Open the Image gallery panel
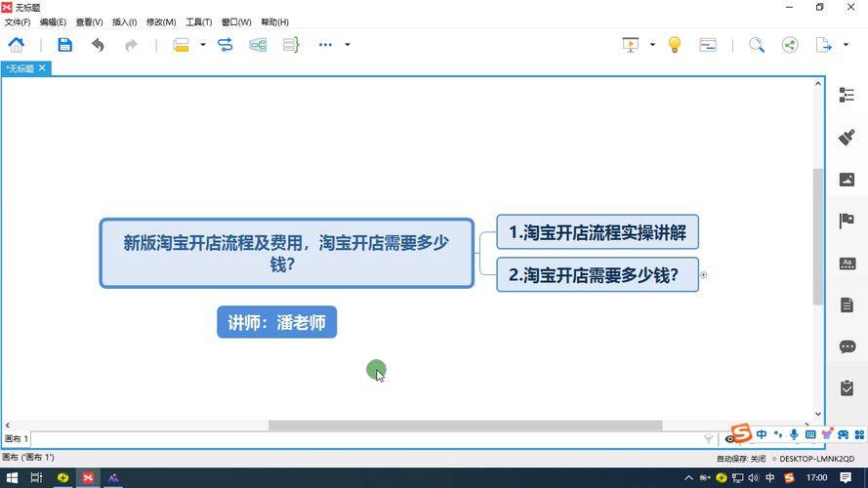Screen dimensions: 868x488 847,180
